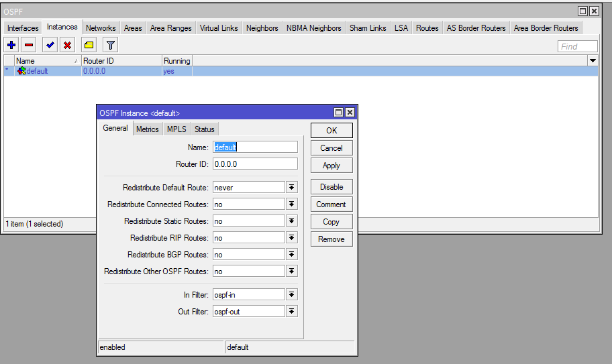This screenshot has height=364, width=612.
Task: Expand Redistribute Connected Routes dropdown
Action: tap(292, 204)
